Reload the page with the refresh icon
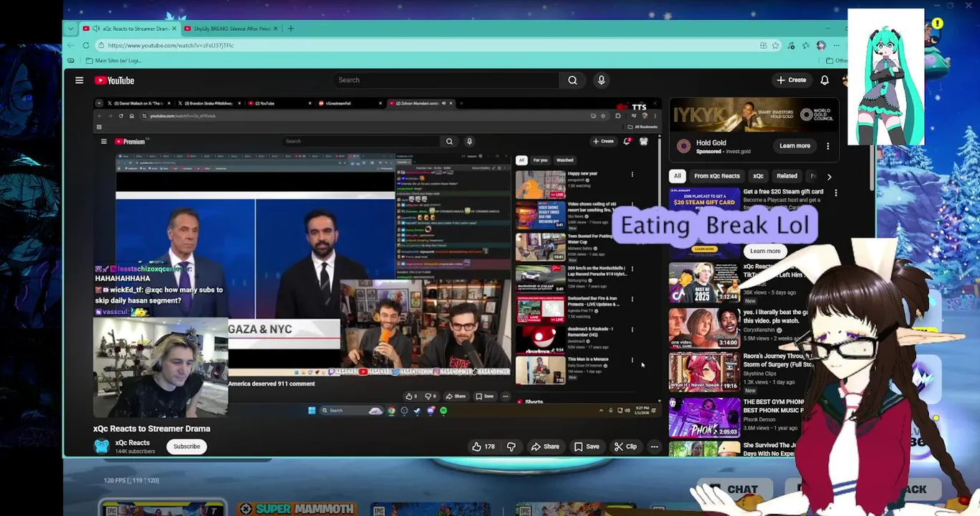Viewport: 980px width, 516px height. click(x=86, y=45)
